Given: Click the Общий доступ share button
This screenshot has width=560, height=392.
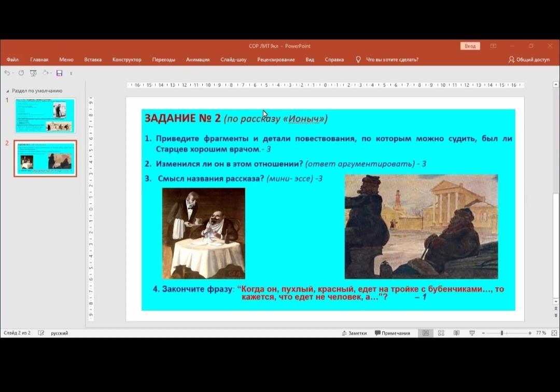Looking at the screenshot, I should [x=529, y=60].
